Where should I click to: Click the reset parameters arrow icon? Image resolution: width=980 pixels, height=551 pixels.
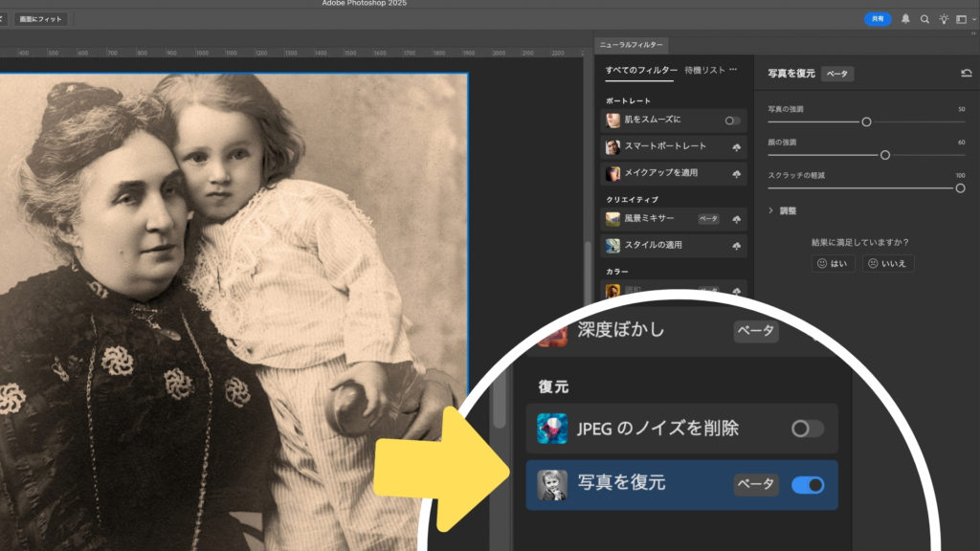(966, 74)
